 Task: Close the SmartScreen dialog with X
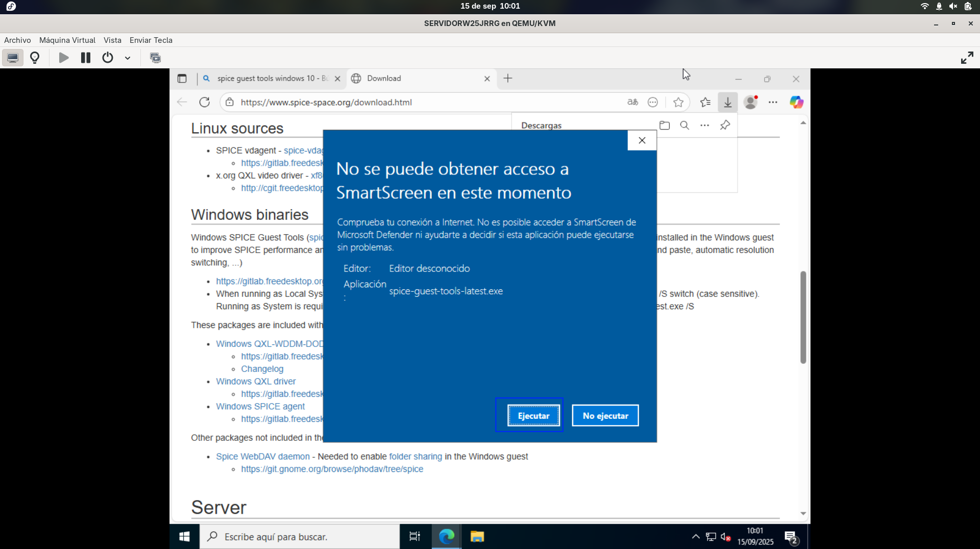642,140
